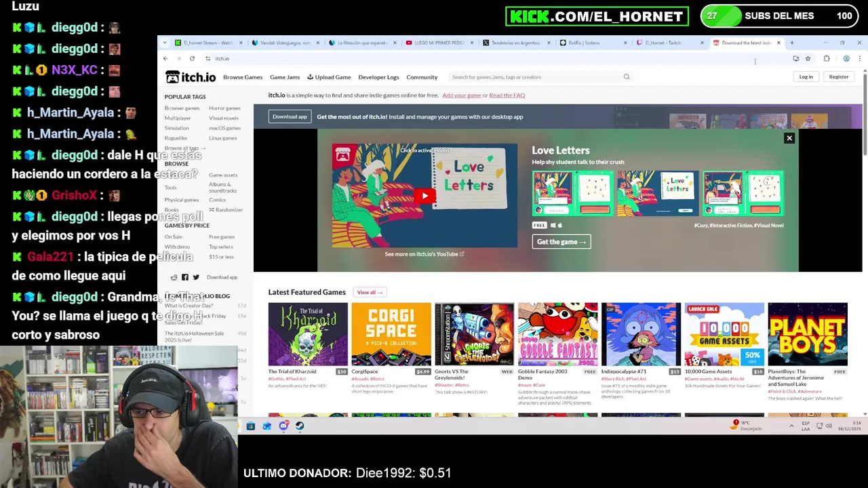Open Discord from the taskbar
The width and height of the screenshot is (868, 488).
283,426
